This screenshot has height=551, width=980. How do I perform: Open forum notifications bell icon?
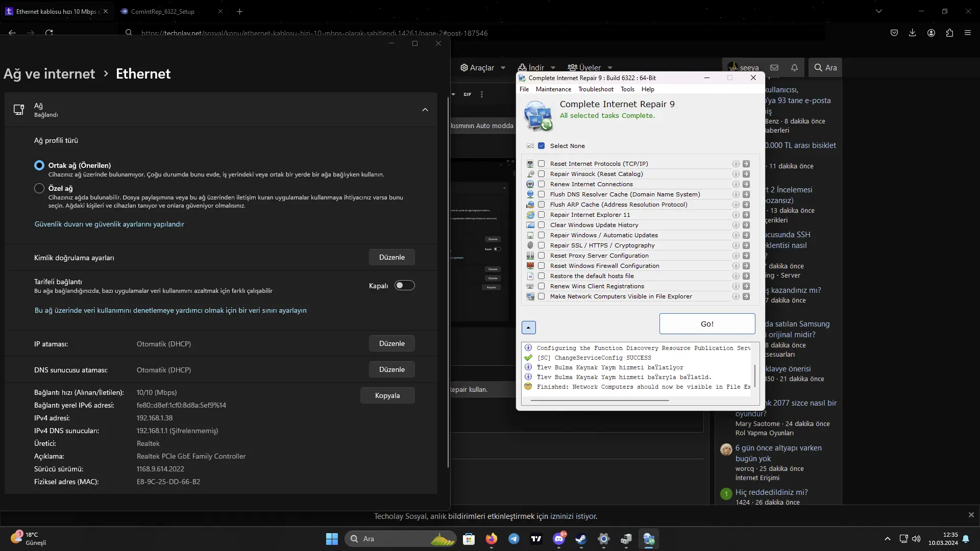(x=794, y=67)
